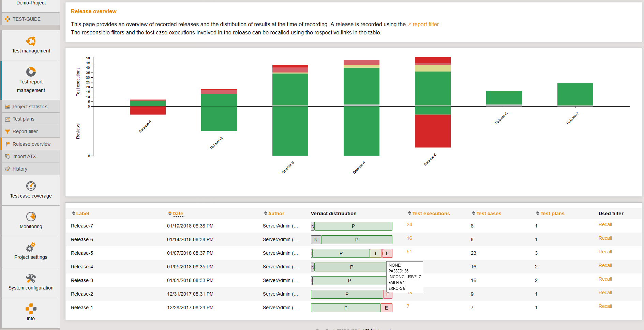The height and width of the screenshot is (330, 644).
Task: Open Test plans menu item
Action: tap(24, 119)
